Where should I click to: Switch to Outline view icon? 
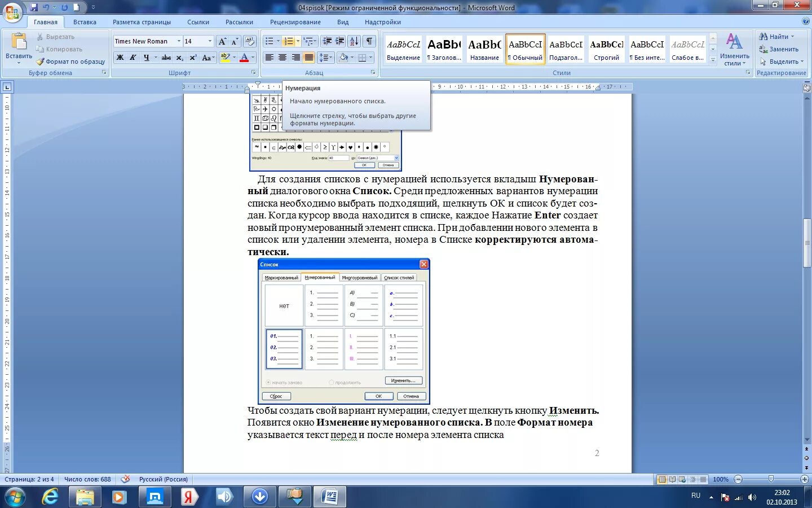(x=692, y=479)
